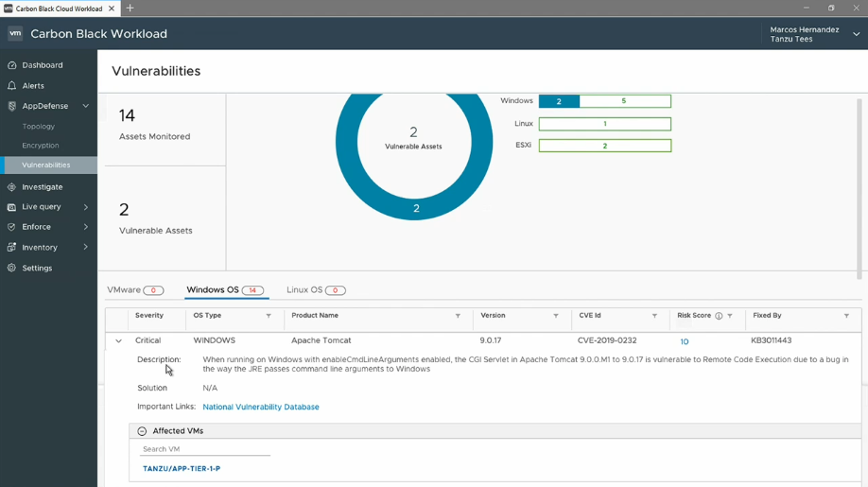Switch to the Windows OS tab
The width and height of the screenshot is (868, 487).
click(x=225, y=290)
